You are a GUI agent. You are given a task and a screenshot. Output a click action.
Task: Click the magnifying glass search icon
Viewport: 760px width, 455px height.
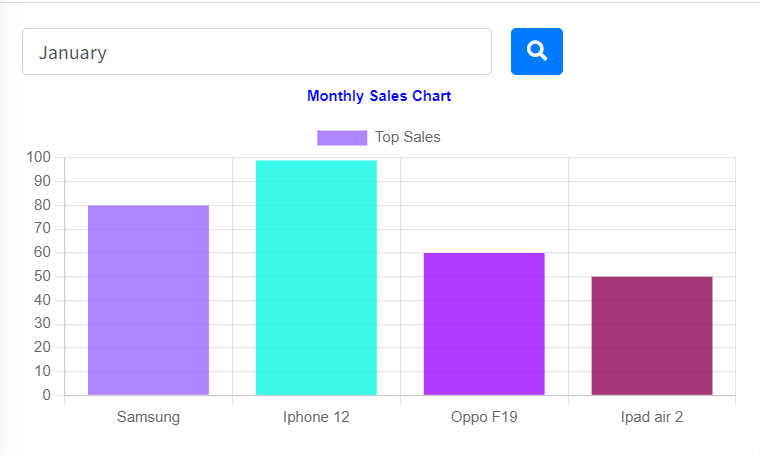pyautogui.click(x=537, y=51)
